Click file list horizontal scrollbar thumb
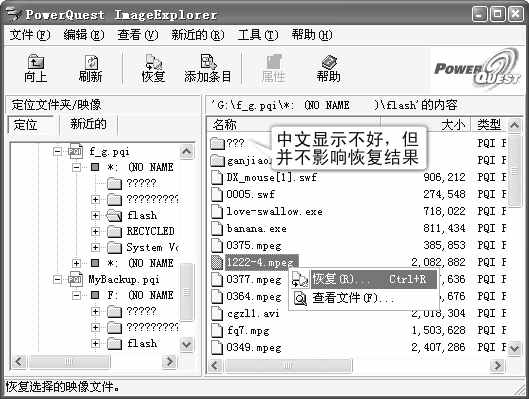This screenshot has height=399, width=529. [x=289, y=365]
